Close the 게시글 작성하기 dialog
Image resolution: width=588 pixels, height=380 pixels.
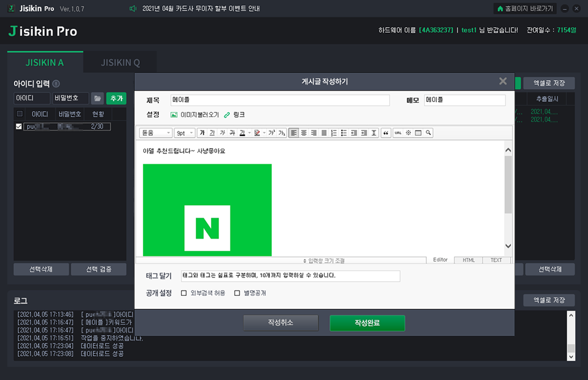coord(503,81)
